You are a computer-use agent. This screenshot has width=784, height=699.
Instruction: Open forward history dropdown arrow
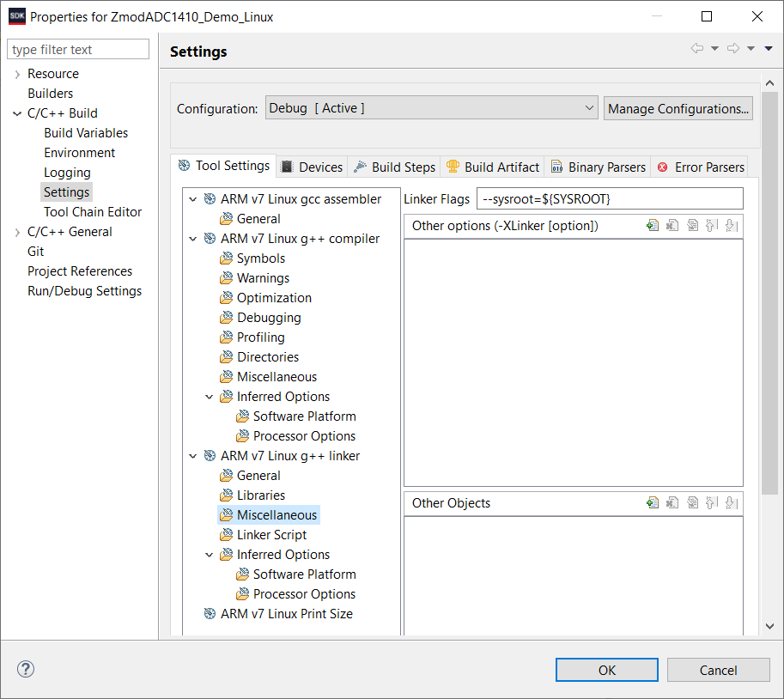point(751,48)
